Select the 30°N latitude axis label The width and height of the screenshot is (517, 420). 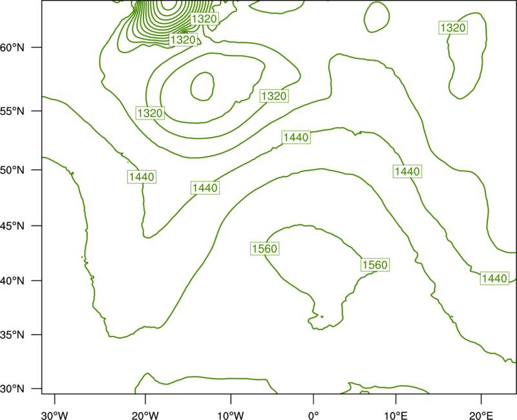(12, 389)
